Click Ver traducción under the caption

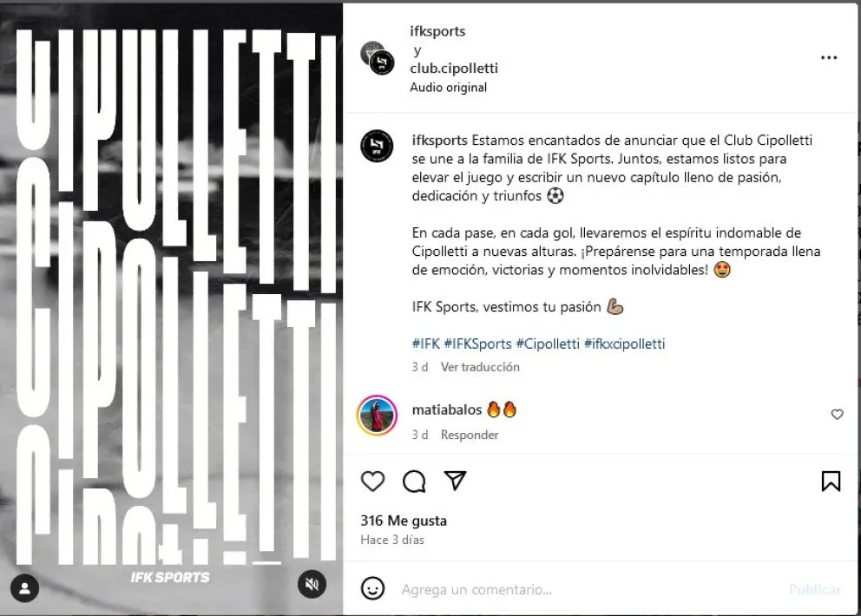point(480,367)
